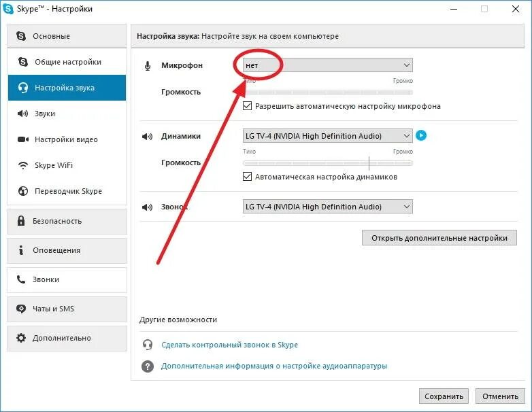Click chat bubble icon beside Чаты и SMS

point(21,309)
